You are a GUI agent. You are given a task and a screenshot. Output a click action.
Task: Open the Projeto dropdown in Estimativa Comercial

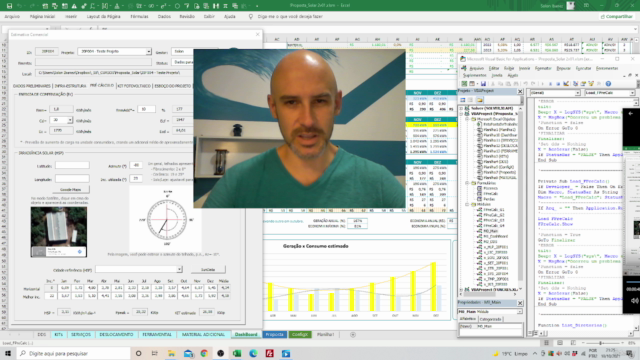click(x=148, y=51)
